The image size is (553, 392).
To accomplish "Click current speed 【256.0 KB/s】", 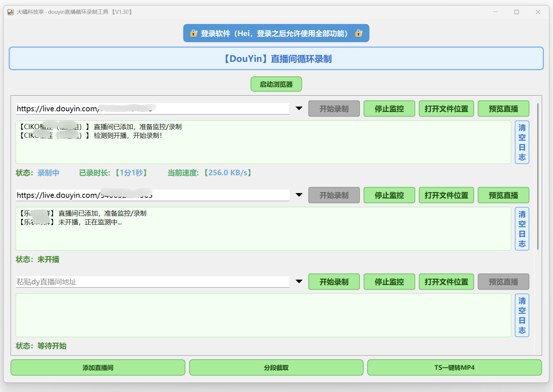I will (228, 173).
